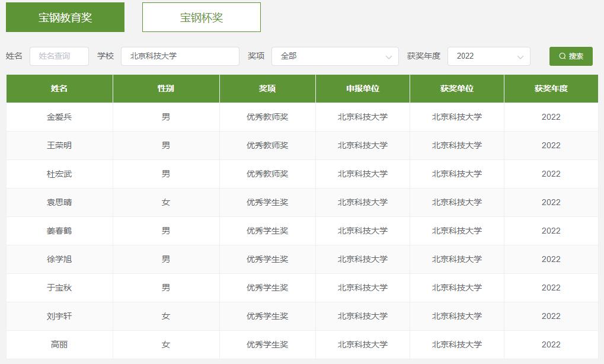604x364 pixels.
Task: Click the 姓名查询 input field
Action: [59, 56]
